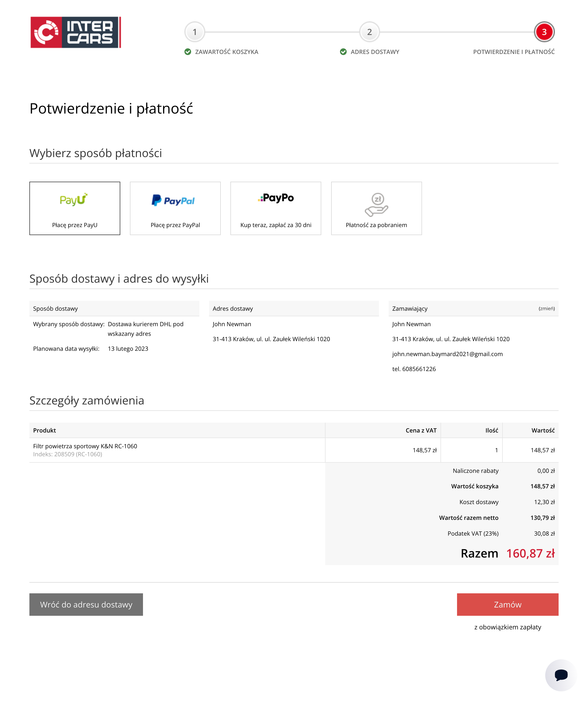Viewport: 588px width, 709px height.
Task: Click the green checkmark beside ADRES DOSTAWY
Action: [343, 52]
